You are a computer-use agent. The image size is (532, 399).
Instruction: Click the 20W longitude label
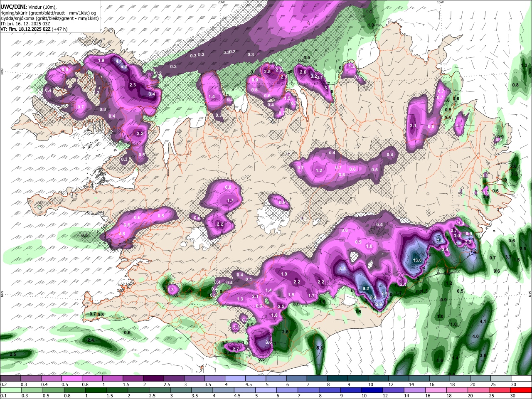(221, 2)
